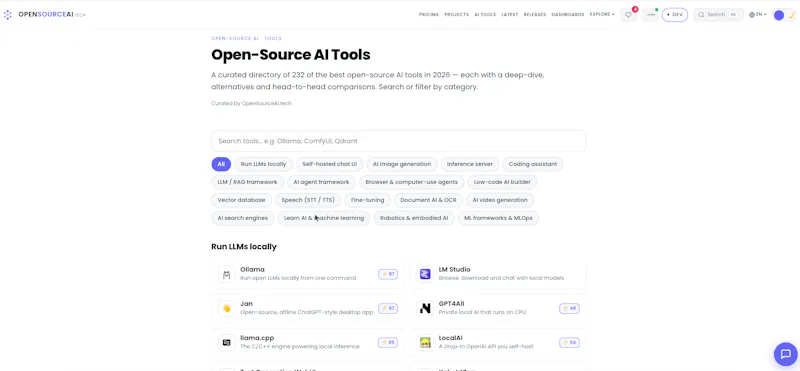Filter by Browser & computer-use agents

(412, 182)
